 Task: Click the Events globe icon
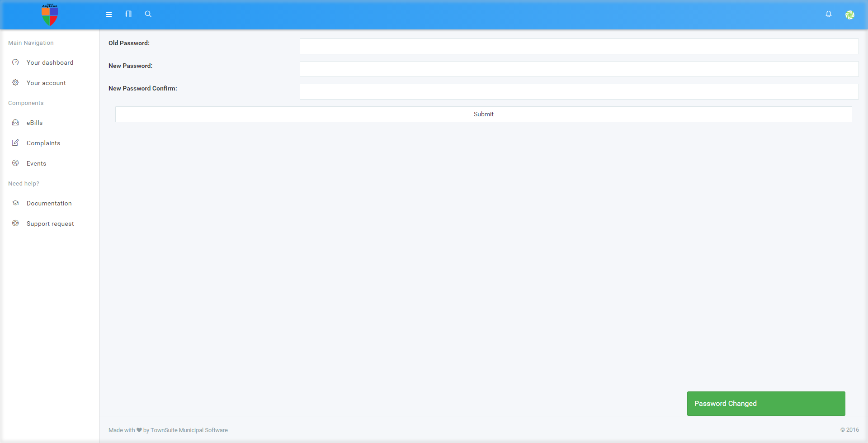[x=15, y=163]
